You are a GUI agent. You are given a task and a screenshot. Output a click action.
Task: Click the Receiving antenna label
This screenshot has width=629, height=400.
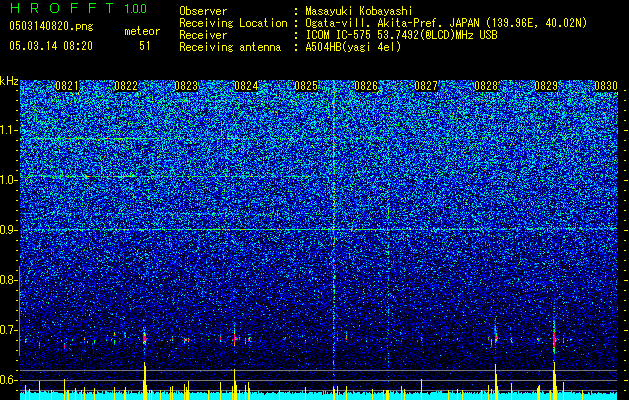(230, 47)
